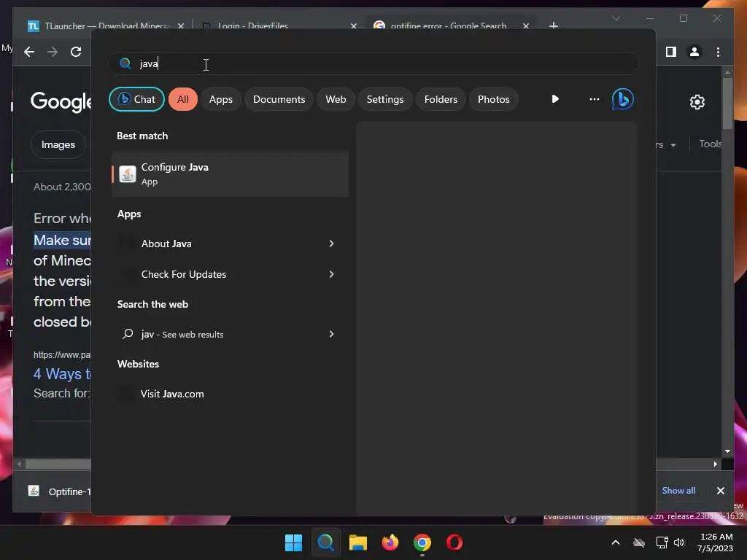This screenshot has height=560, width=747.
Task: Close the Chrome downloads bar
Action: point(720,491)
